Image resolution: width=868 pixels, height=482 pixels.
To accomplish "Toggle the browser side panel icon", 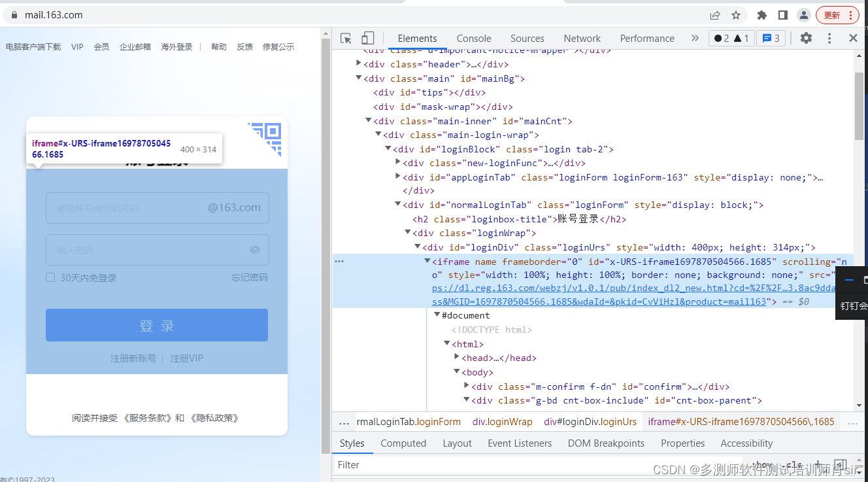I will pyautogui.click(x=783, y=15).
